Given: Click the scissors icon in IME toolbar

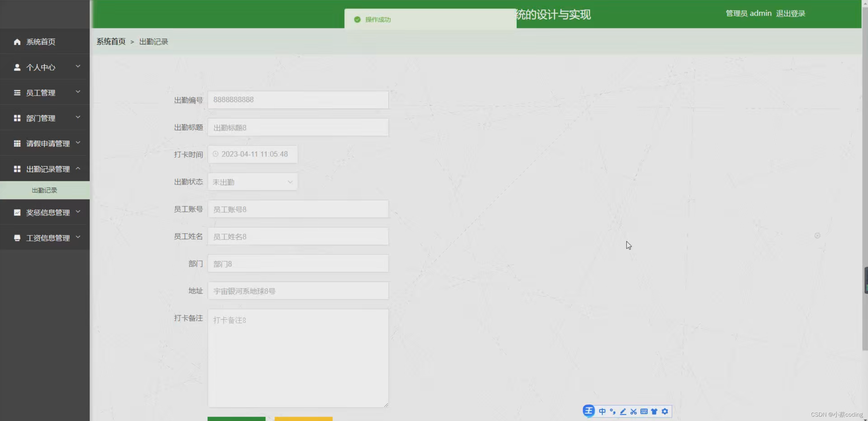Looking at the screenshot, I should point(633,412).
